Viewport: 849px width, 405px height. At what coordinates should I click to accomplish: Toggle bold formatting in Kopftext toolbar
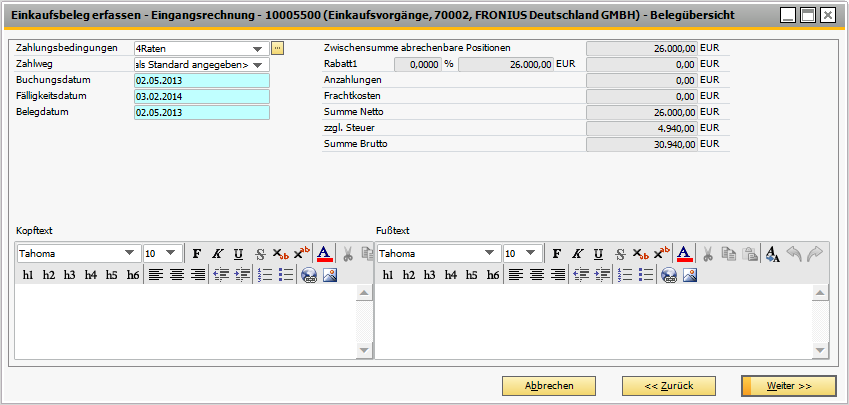pos(197,254)
